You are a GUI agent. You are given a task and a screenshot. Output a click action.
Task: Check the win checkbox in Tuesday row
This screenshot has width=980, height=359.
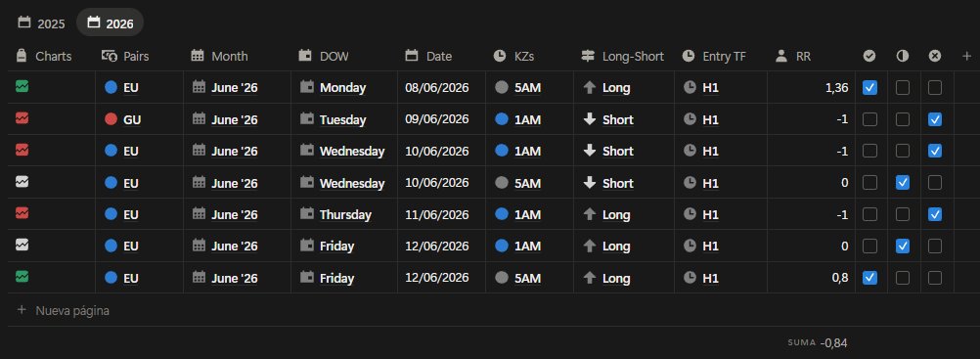pyautogui.click(x=869, y=119)
